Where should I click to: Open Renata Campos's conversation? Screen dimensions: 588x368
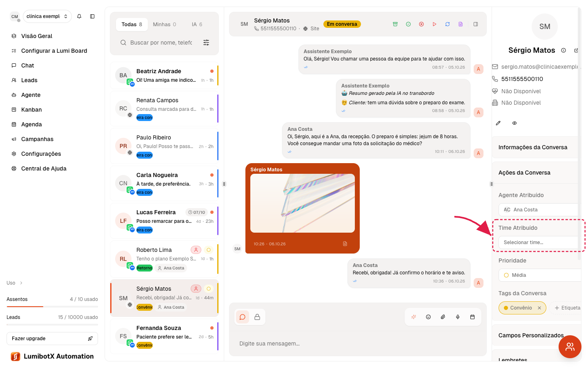pos(164,108)
